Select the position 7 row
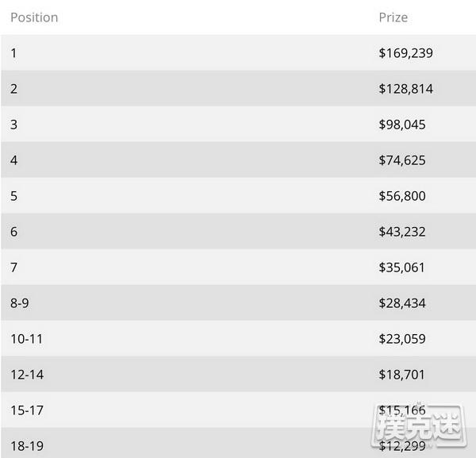Image resolution: width=476 pixels, height=458 pixels. coord(238,267)
